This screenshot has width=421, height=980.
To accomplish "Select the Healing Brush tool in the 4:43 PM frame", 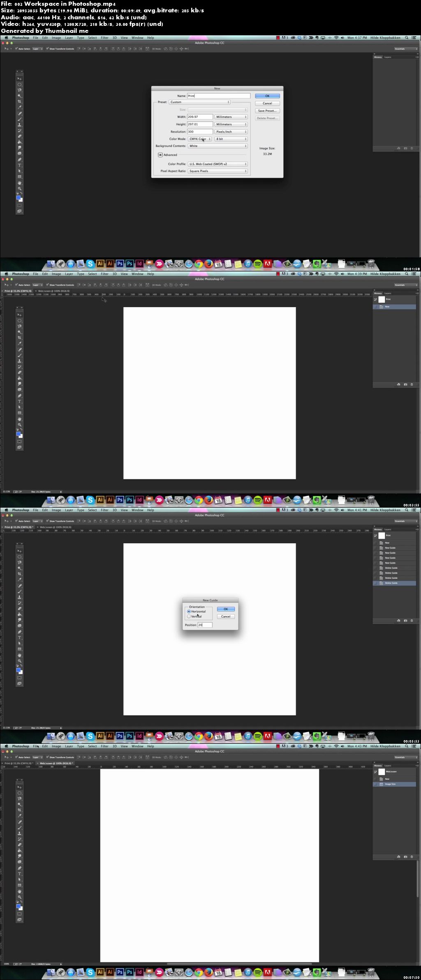I will tap(19, 822).
